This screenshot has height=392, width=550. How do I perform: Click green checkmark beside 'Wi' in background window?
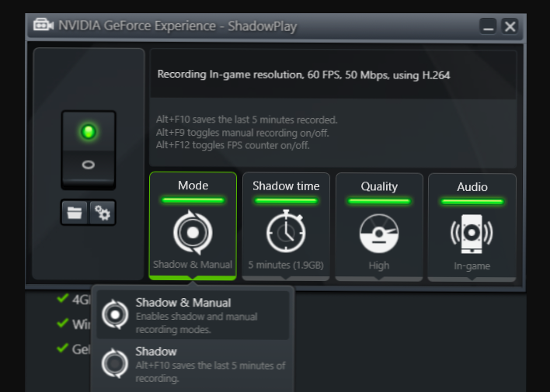tap(62, 323)
